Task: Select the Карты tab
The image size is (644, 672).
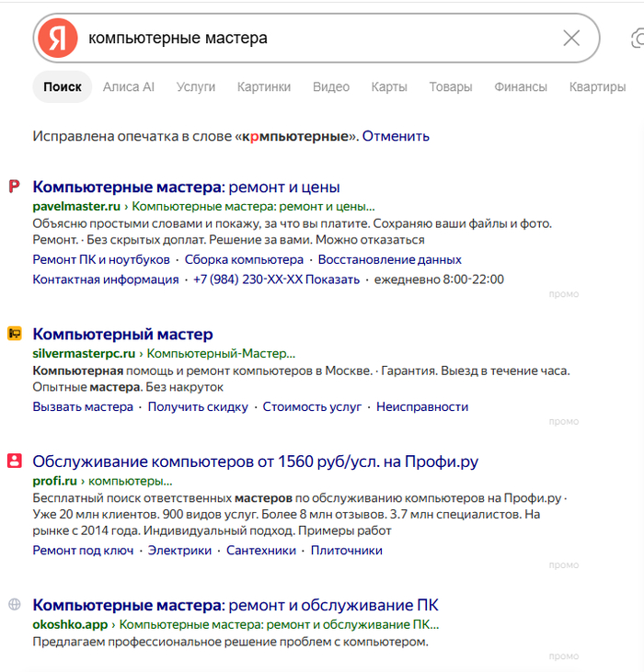Action: [389, 87]
